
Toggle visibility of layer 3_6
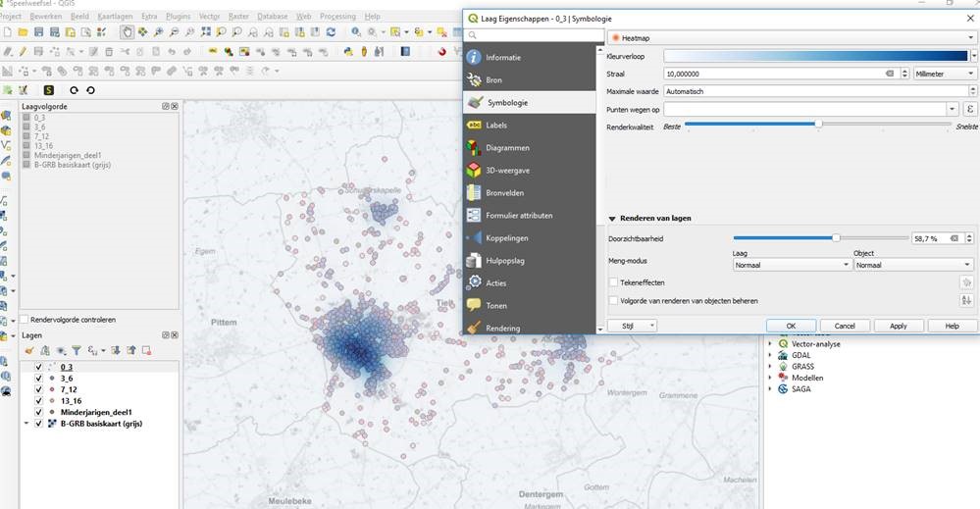coord(39,379)
